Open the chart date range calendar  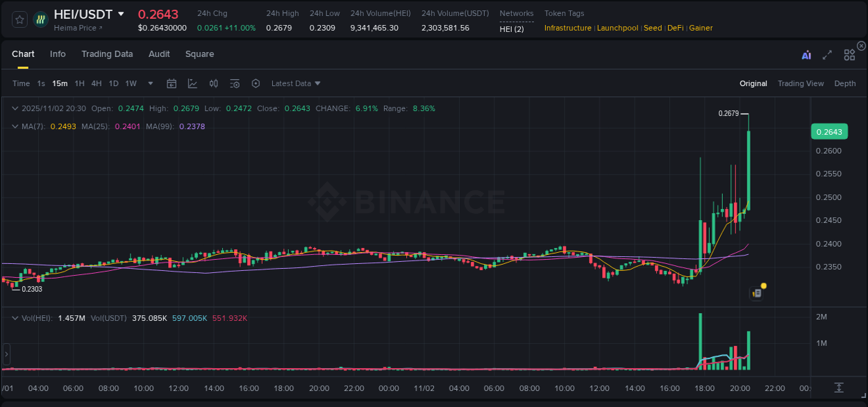tap(172, 83)
